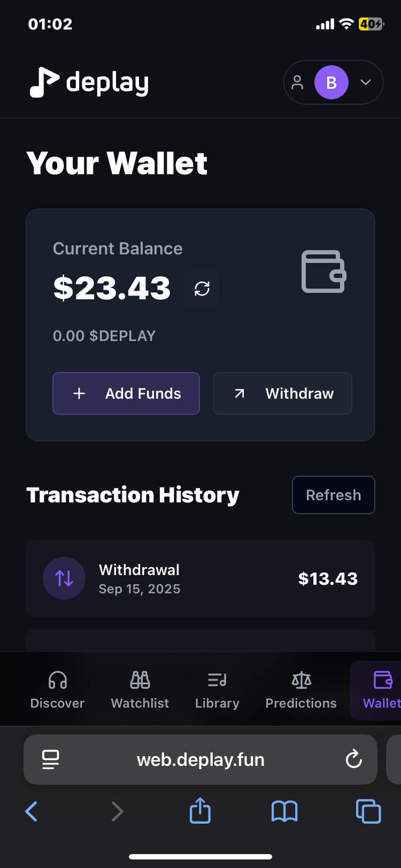
Task: Switch to the Library tab
Action: pyautogui.click(x=217, y=691)
